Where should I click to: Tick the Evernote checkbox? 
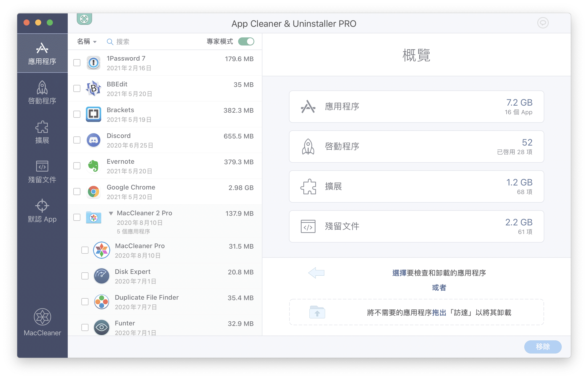(77, 166)
